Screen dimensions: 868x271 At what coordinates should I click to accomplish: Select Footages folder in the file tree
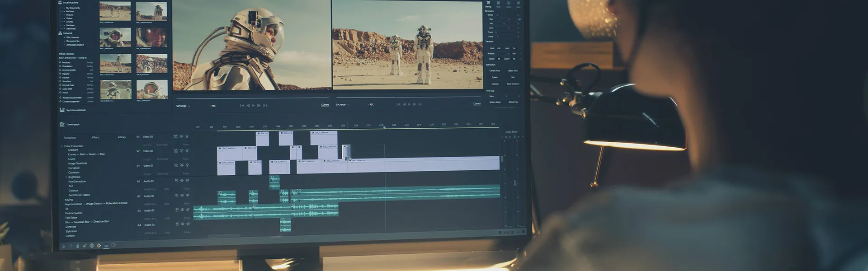point(71,25)
